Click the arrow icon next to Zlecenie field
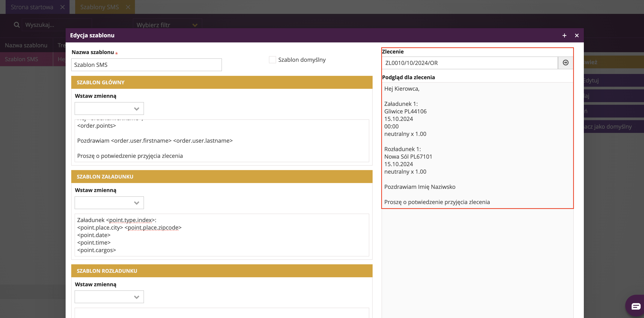Viewport: 644px width, 318px height. click(565, 63)
